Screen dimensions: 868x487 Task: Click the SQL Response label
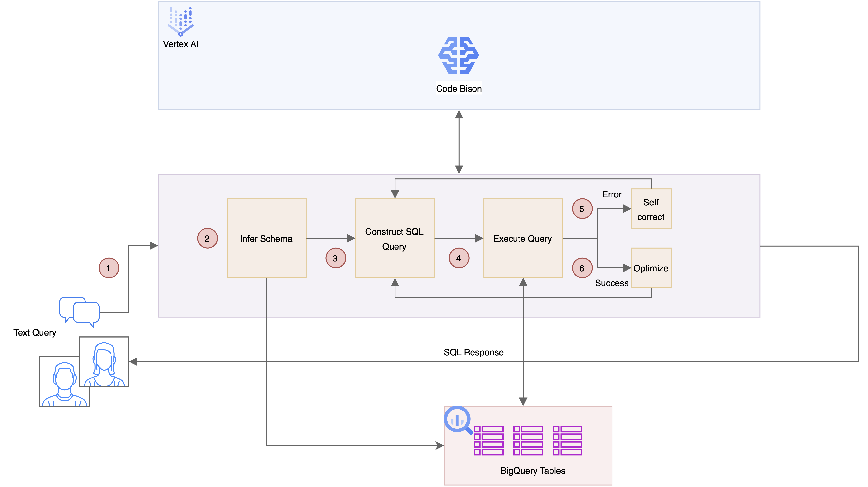[473, 352]
